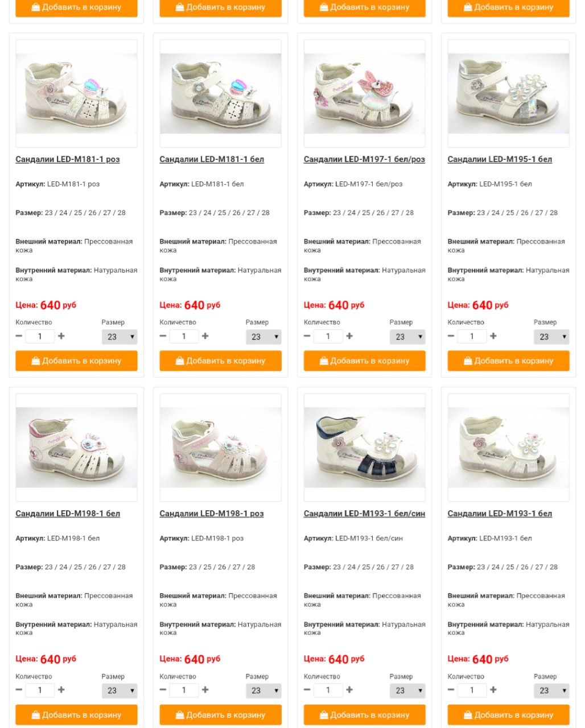Open Сандалии LED-M193-1 бел/син title link
Image resolution: width=585 pixels, height=728 pixels.
364,514
